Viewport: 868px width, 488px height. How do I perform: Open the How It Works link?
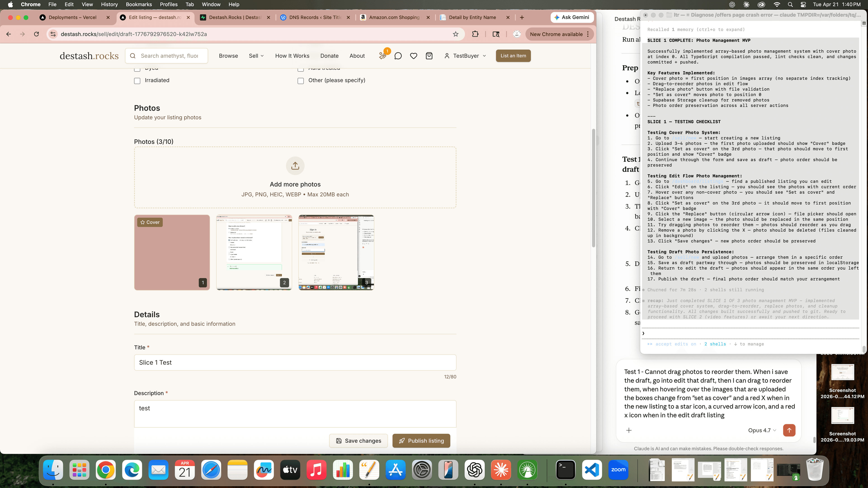click(292, 56)
